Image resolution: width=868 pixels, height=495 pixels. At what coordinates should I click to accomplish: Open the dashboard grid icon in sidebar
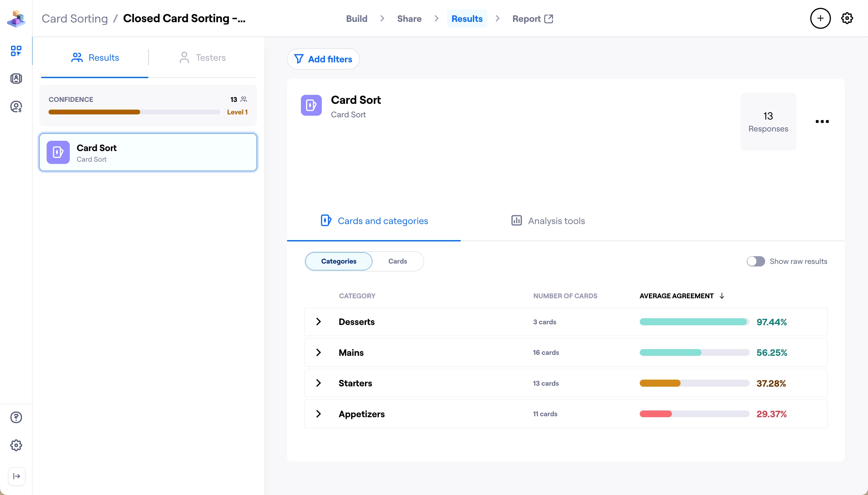tap(16, 51)
